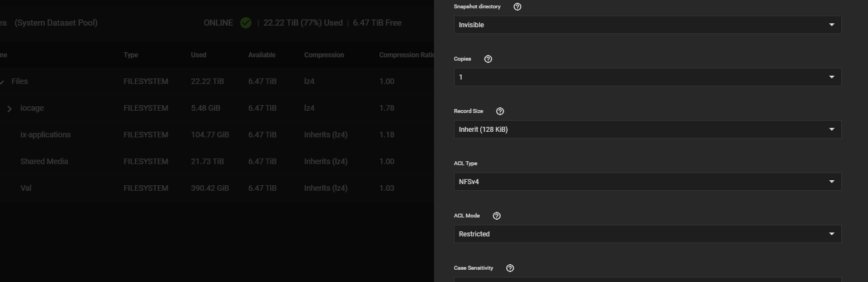Select the ix-applications dataset
This screenshot has height=282, width=868.
(46, 135)
